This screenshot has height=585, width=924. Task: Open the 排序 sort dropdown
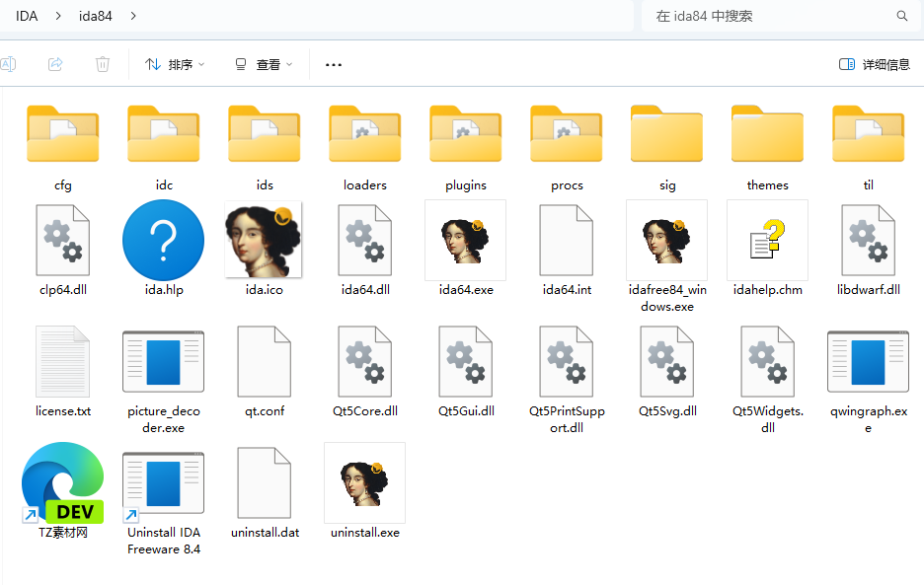[175, 64]
